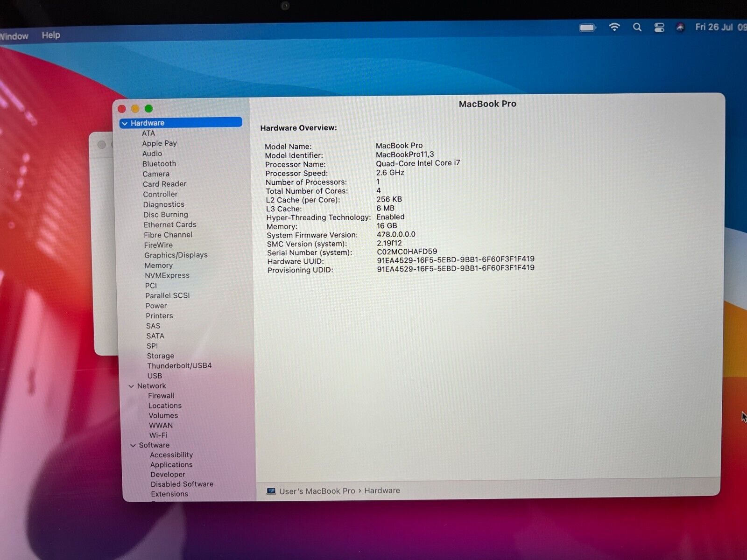Click the date and time in menu bar
Viewport: 747px width, 560px height.
pyautogui.click(x=720, y=27)
